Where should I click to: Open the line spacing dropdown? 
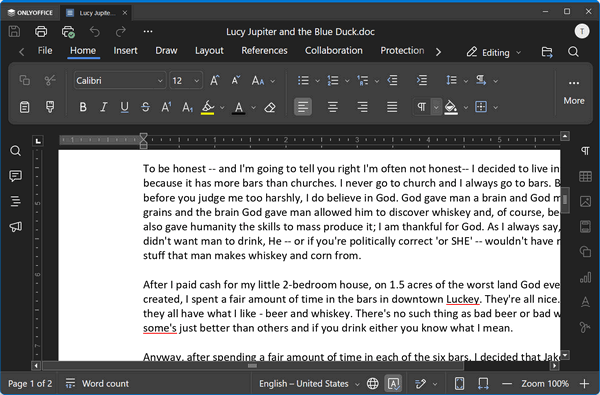[x=466, y=81]
